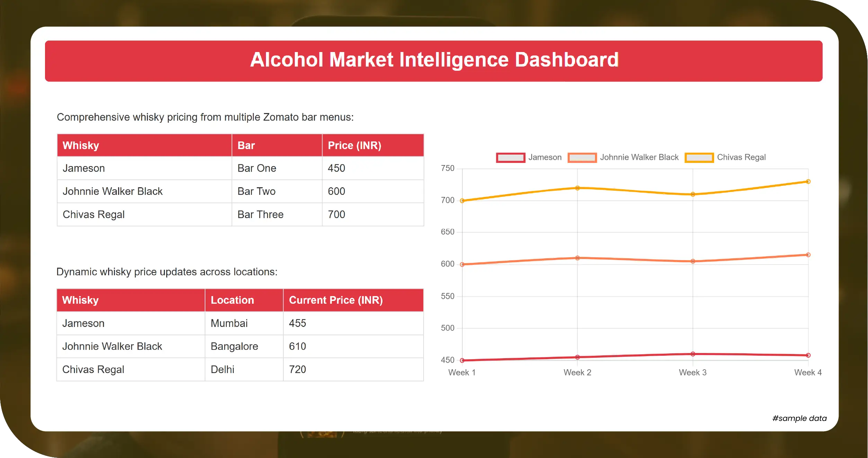Screen dimensions: 868x458
Task: Select the Bar Three table cell
Action: (x=260, y=215)
